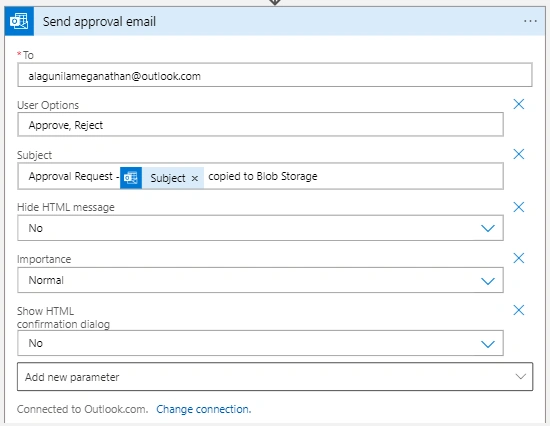550x426 pixels.
Task: Click the User Options field with Approve, Reject
Action: tap(261, 125)
